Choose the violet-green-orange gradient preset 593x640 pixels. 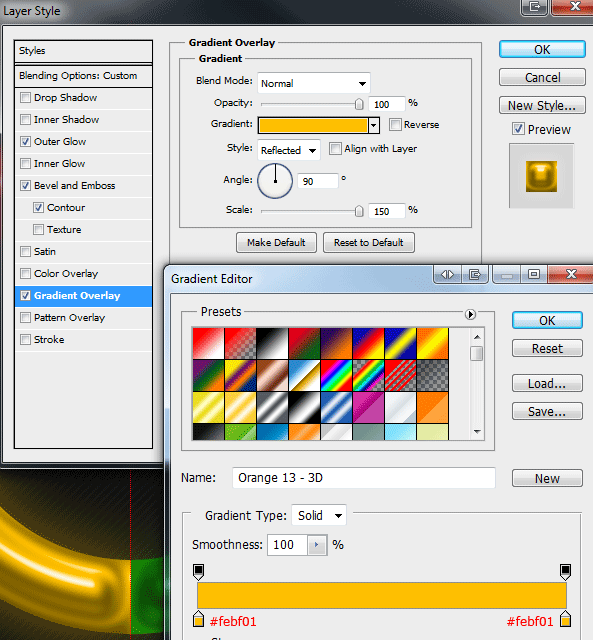pyautogui.click(x=208, y=376)
